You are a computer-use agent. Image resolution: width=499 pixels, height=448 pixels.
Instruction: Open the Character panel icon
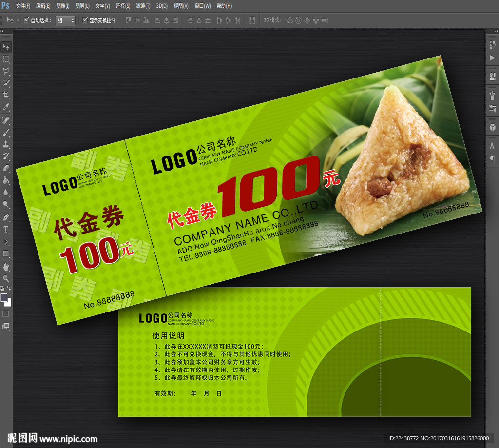pyautogui.click(x=492, y=146)
